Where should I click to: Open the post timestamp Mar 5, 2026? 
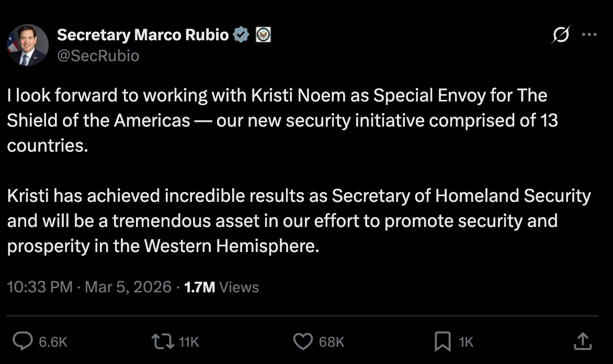(x=128, y=287)
